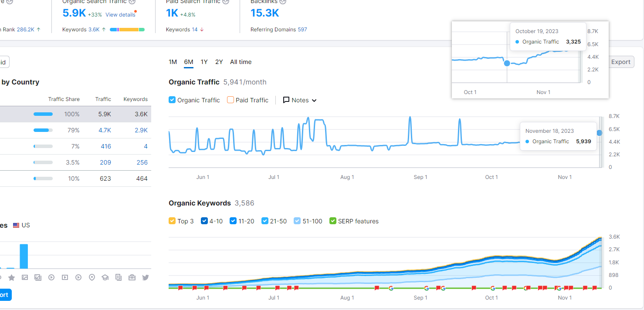The width and height of the screenshot is (644, 310).
Task: Click the star reviews SERP feature icon
Action: [x=11, y=277]
